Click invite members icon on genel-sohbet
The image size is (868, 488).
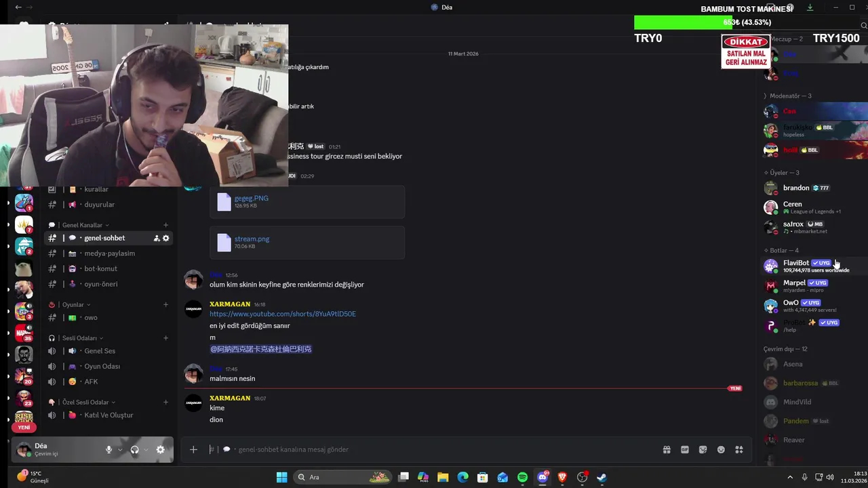[x=157, y=238]
